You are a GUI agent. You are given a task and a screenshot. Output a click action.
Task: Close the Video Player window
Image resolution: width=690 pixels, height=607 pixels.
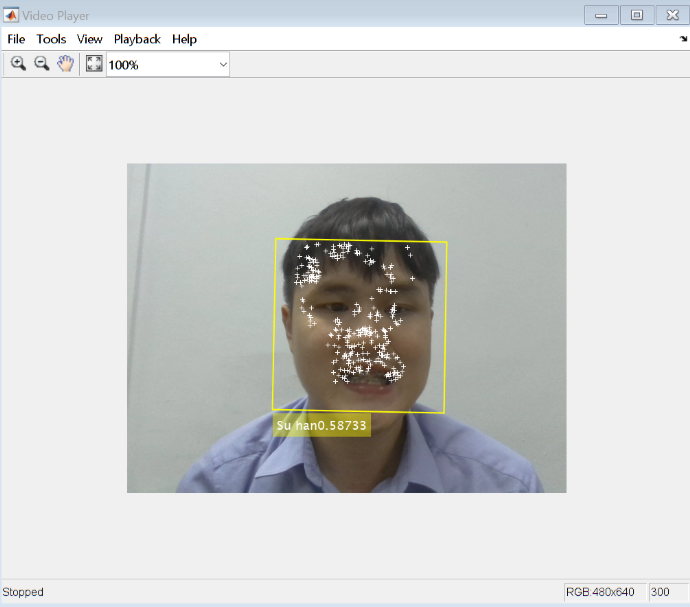[x=672, y=15]
